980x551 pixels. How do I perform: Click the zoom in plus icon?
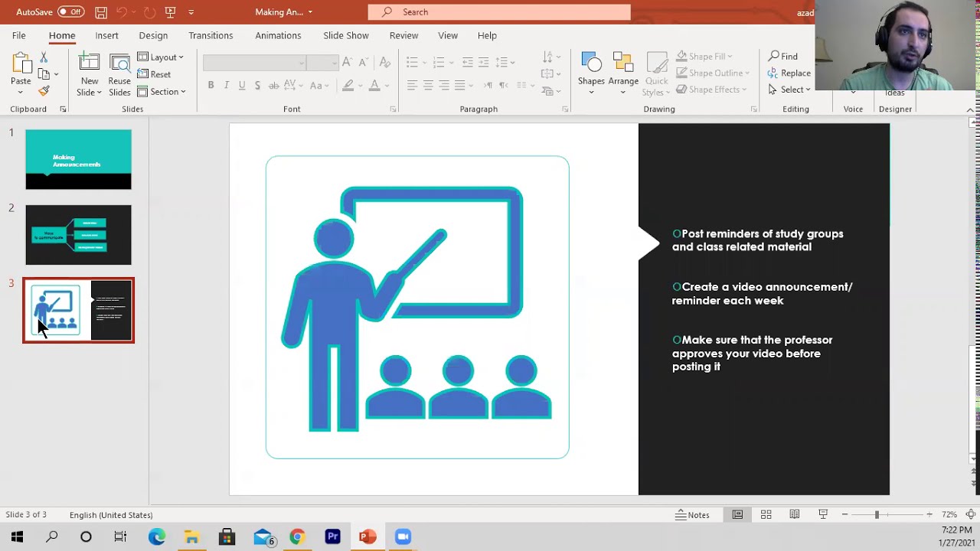click(x=929, y=515)
